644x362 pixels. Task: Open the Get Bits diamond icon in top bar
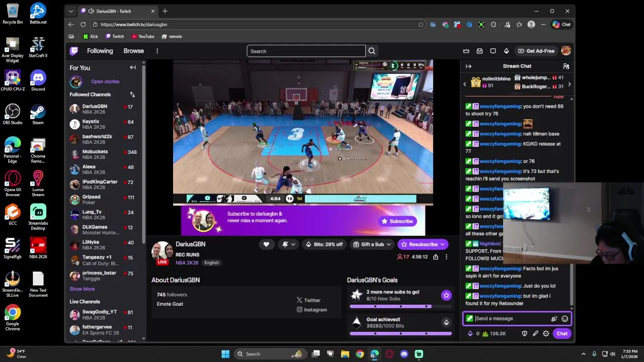(506, 51)
